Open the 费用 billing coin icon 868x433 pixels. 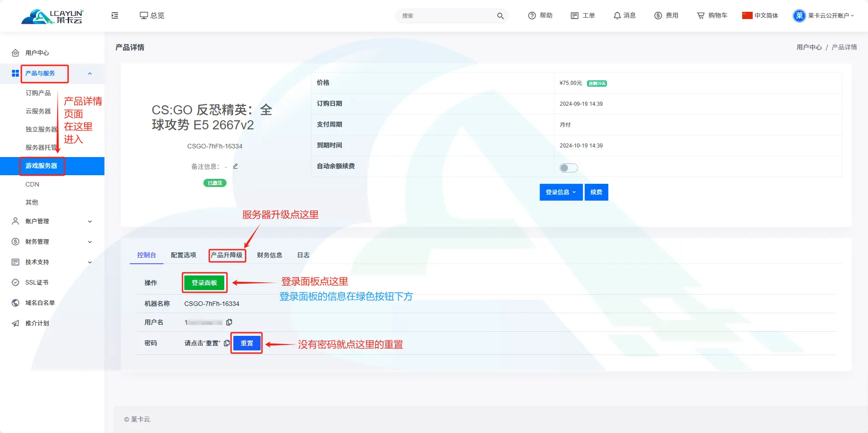coord(658,15)
